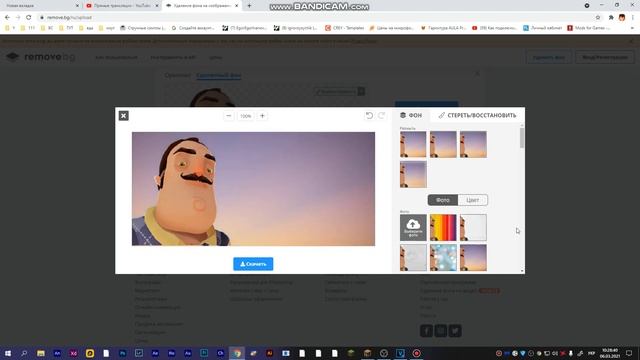This screenshot has width=640, height=360.
Task: Open the Личный кабинет bookmark
Action: tap(542, 28)
